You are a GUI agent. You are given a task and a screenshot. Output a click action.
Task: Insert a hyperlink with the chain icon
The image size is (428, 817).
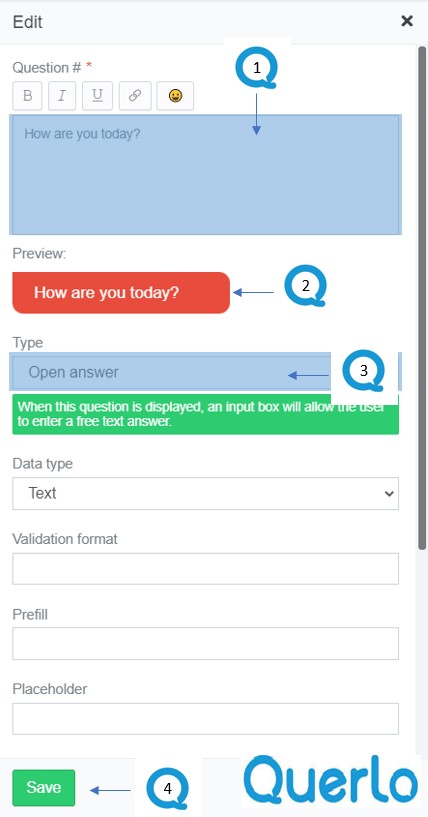pos(135,96)
